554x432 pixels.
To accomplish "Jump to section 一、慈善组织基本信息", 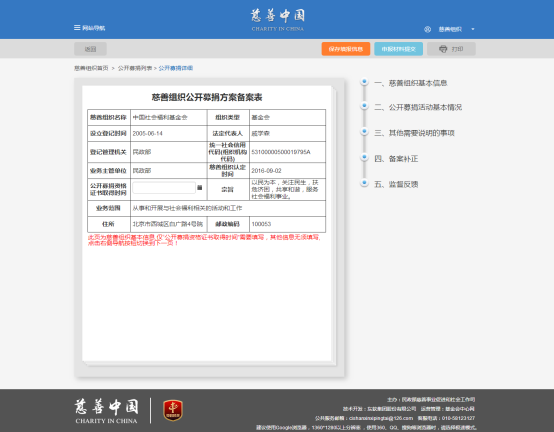I will pos(411,83).
